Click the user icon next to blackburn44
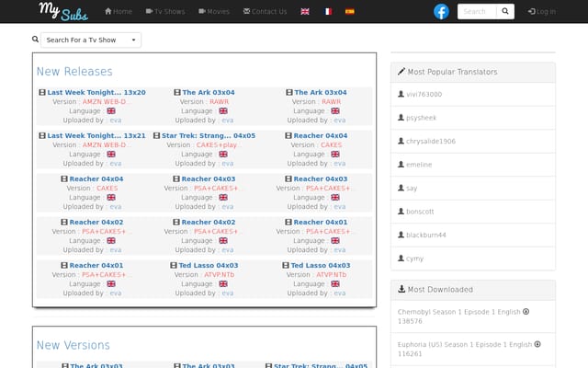588x368 pixels. click(x=401, y=235)
